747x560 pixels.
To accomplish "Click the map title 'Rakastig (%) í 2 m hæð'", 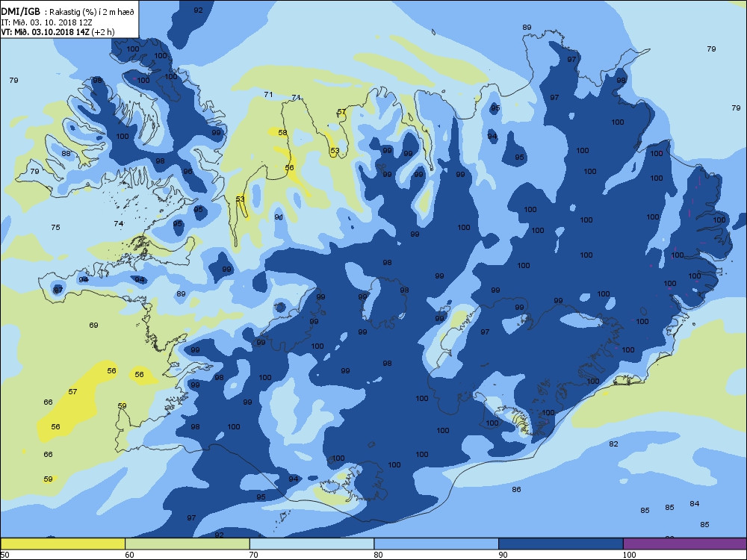I will pyautogui.click(x=92, y=12).
